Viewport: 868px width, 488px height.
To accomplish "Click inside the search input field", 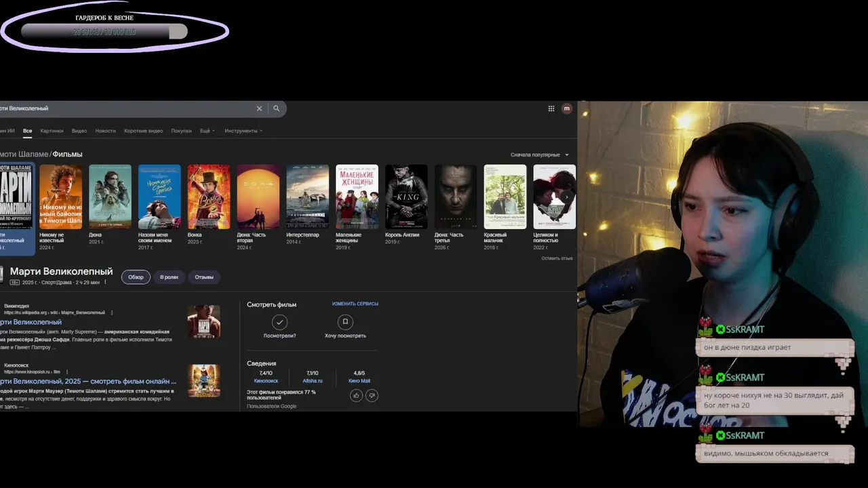I will (125, 108).
